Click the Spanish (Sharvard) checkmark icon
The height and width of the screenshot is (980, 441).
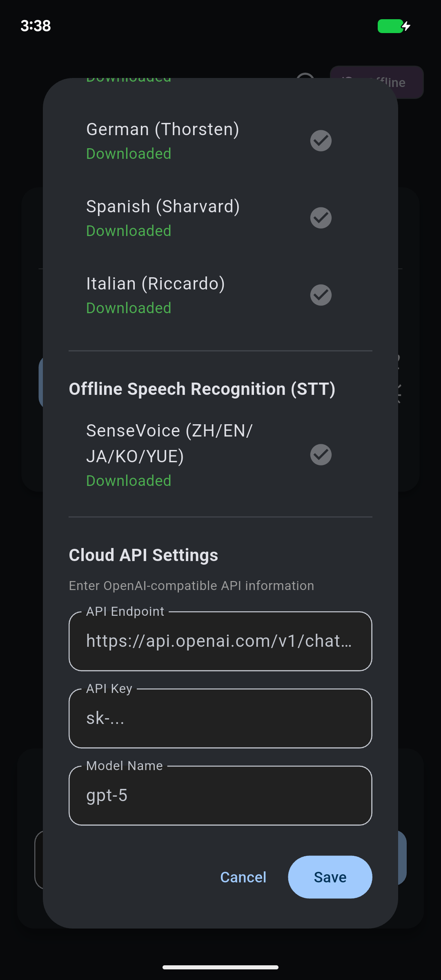321,218
